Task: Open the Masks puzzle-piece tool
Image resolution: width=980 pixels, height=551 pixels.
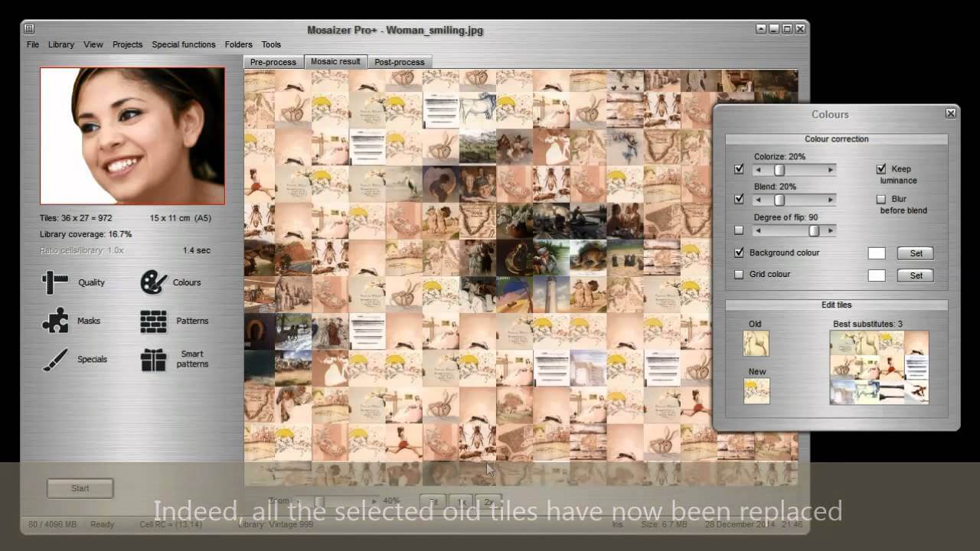Action: [71, 321]
